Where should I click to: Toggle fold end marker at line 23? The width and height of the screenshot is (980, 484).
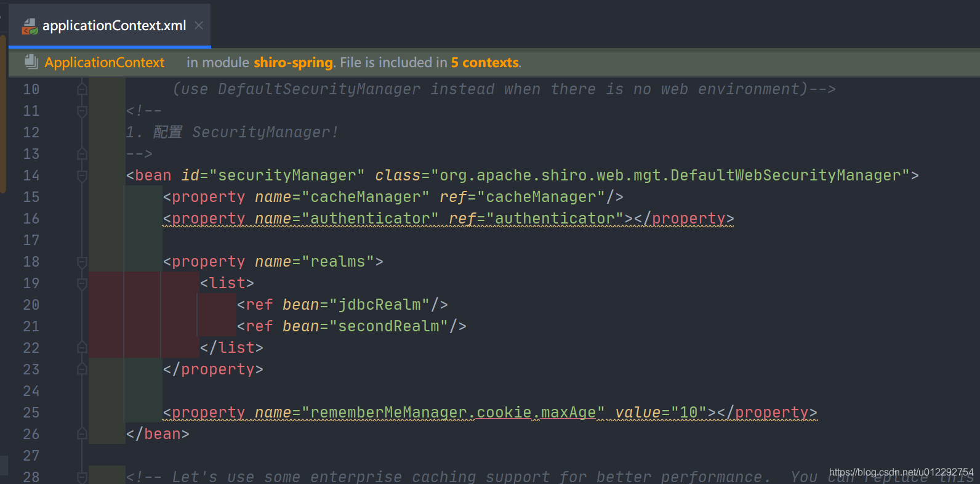[82, 369]
